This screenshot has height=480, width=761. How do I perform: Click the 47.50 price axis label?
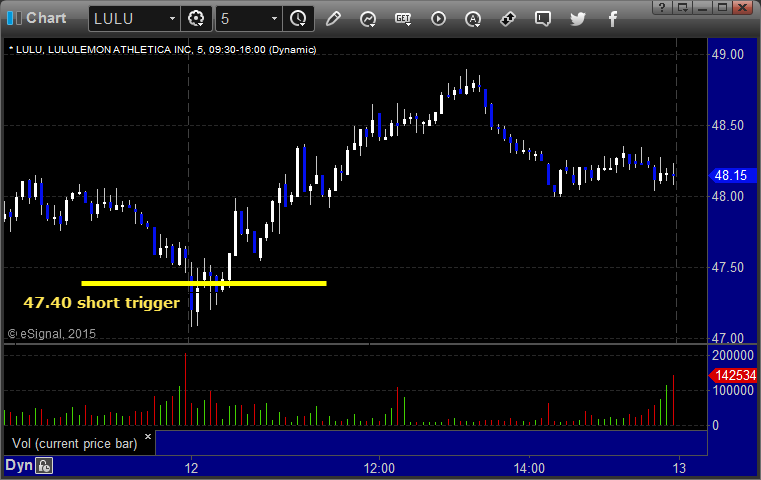point(728,267)
